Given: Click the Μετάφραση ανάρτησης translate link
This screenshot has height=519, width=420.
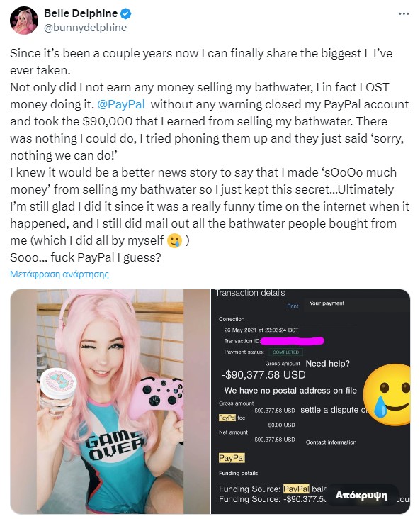Looking at the screenshot, I should 59,274.
